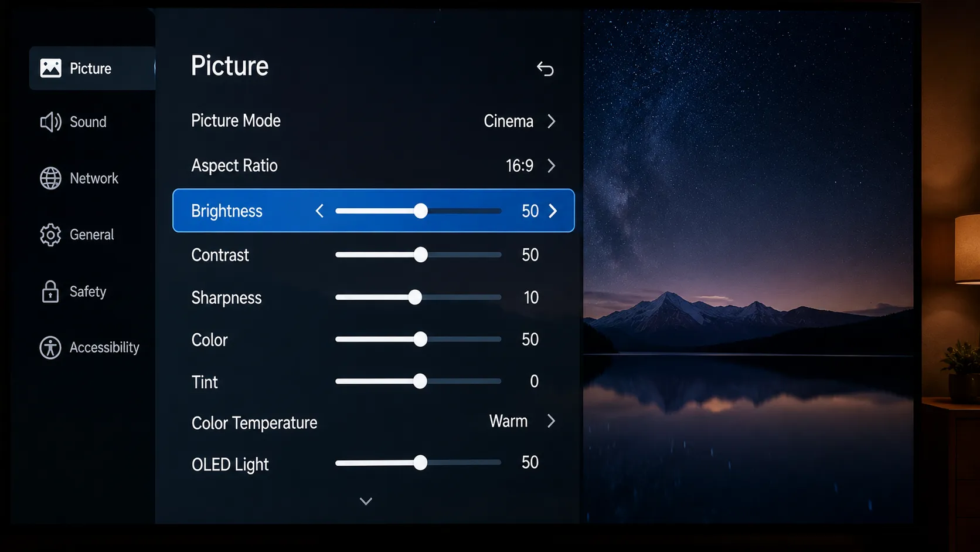
Task: Click the Brightness slider handle
Action: point(420,211)
